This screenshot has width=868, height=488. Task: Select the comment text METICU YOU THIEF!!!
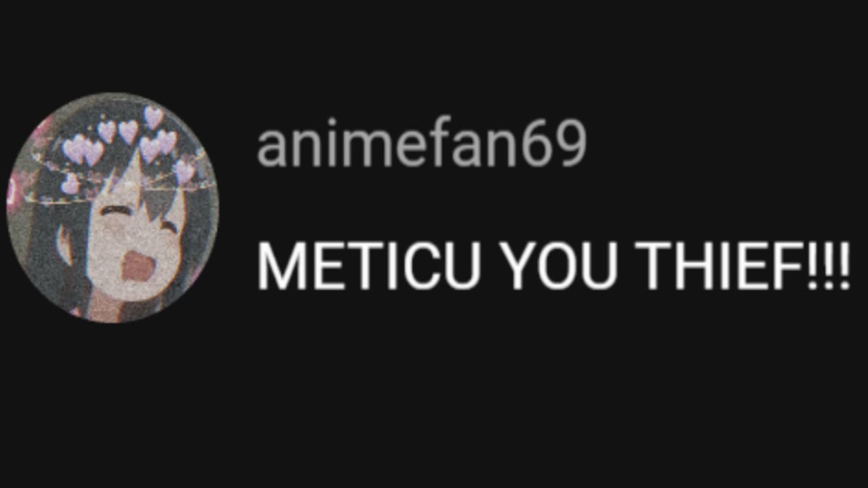[553, 267]
